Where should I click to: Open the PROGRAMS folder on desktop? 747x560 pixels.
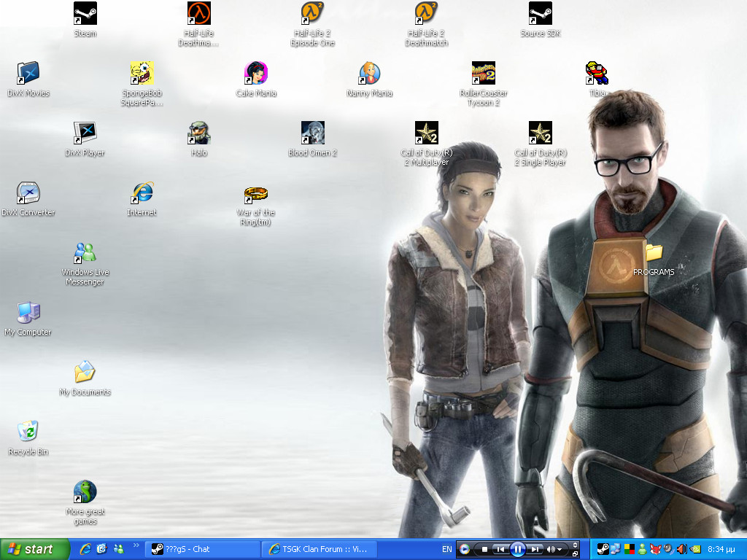coord(654,253)
